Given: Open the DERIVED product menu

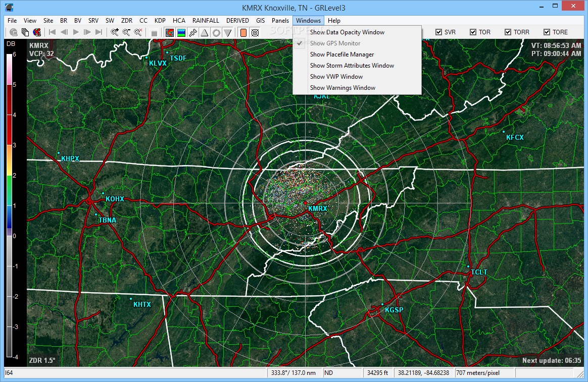Looking at the screenshot, I should point(237,21).
